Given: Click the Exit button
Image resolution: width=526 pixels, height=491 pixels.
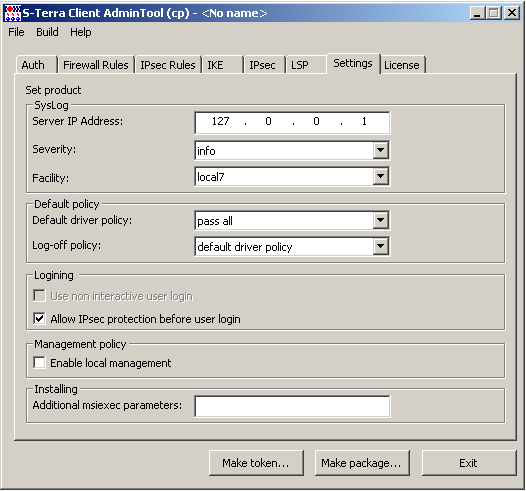Looking at the screenshot, I should 469,463.
